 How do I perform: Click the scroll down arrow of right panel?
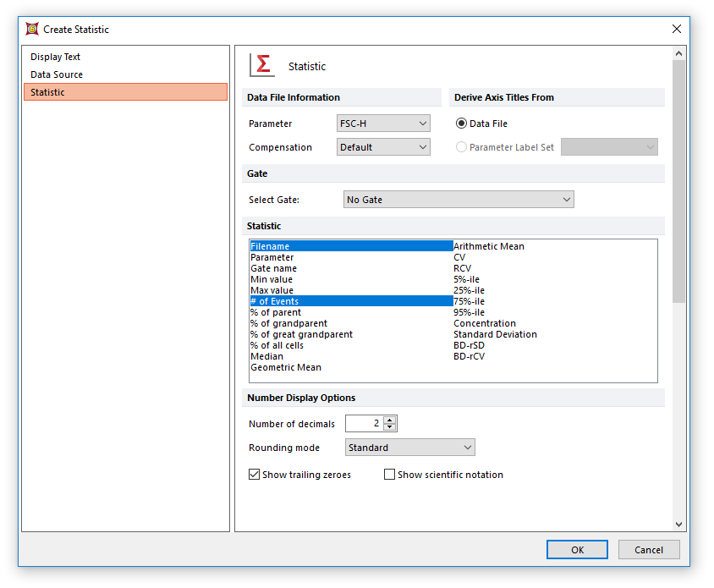point(678,525)
